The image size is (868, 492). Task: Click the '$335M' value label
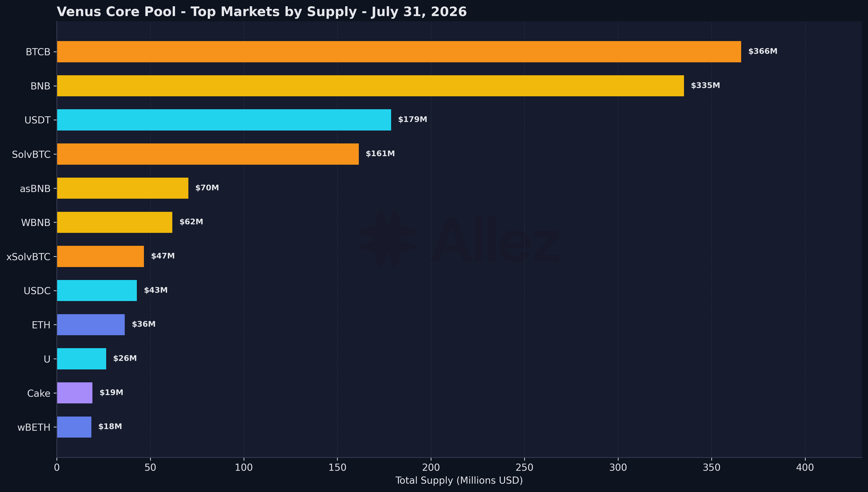click(x=705, y=85)
